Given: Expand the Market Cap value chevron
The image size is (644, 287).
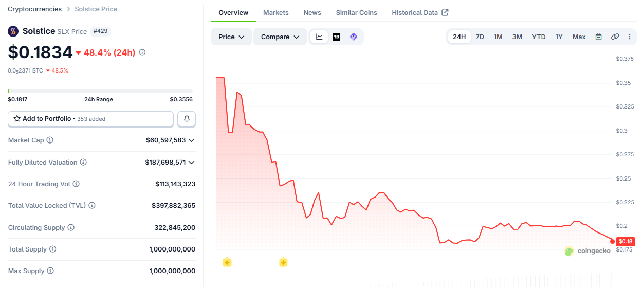Looking at the screenshot, I should pyautogui.click(x=192, y=140).
